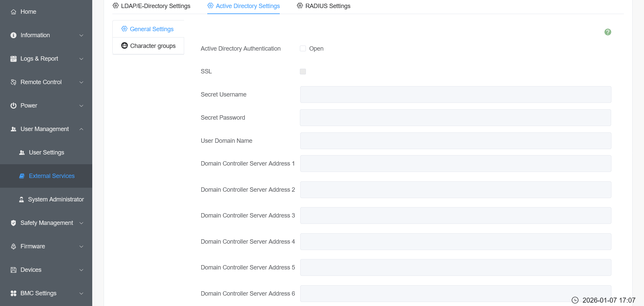
Task: Click the BMC Settings grid icon
Action: 13,293
